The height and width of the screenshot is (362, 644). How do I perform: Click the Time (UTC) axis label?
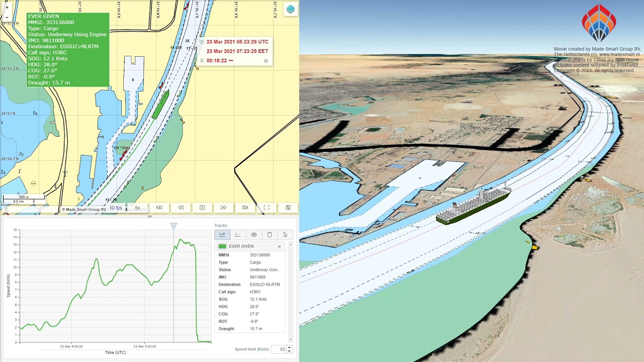(x=116, y=353)
